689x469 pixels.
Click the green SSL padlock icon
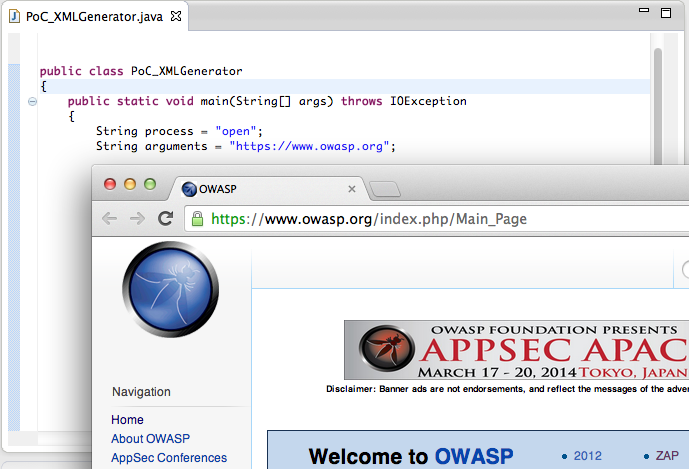198,219
